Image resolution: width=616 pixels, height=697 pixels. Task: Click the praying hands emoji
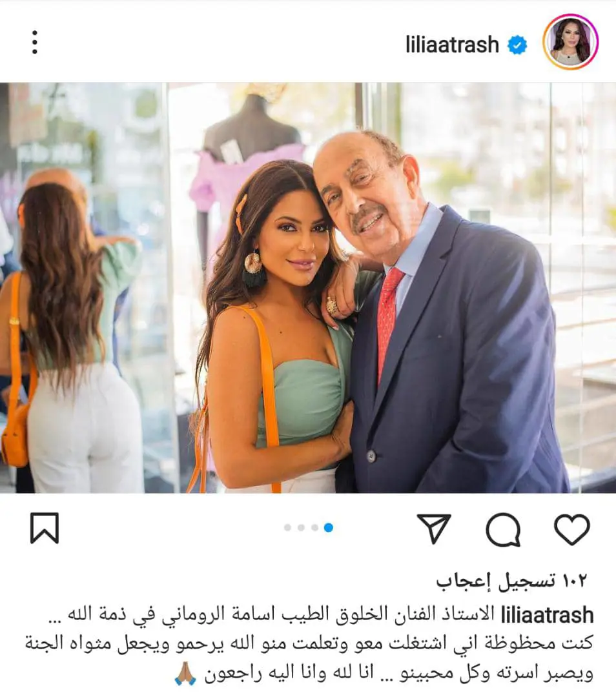click(x=185, y=674)
